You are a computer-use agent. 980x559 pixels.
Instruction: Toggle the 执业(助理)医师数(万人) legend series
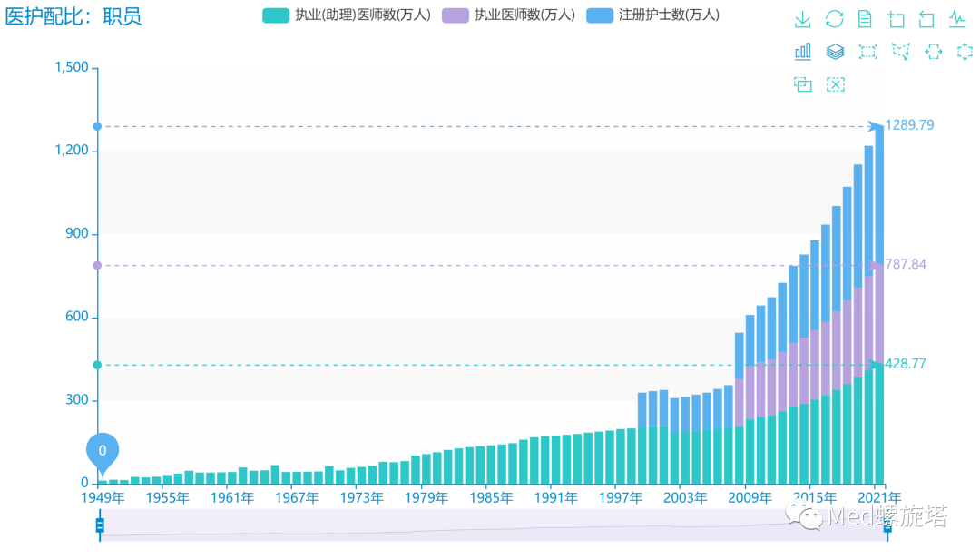347,15
